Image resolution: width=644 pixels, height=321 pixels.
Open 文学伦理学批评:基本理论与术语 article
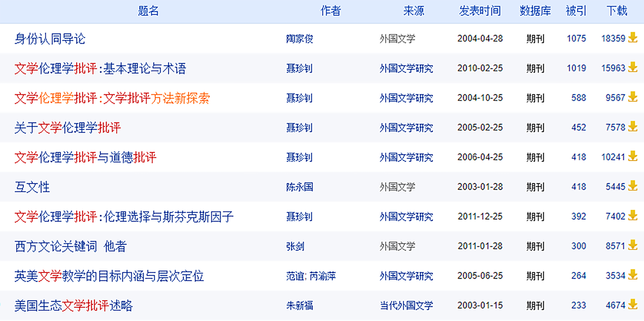100,68
